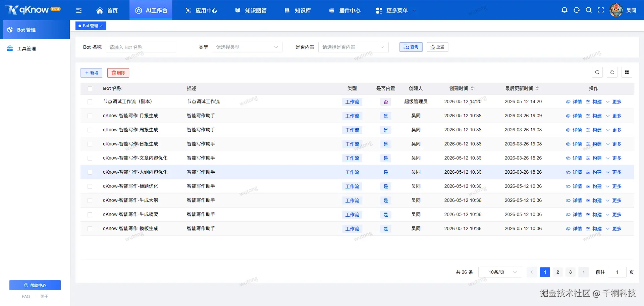Image resolution: width=644 pixels, height=306 pixels.
Task: Check the row qKnow-智能写作-大纲内容优化
Action: click(x=90, y=172)
